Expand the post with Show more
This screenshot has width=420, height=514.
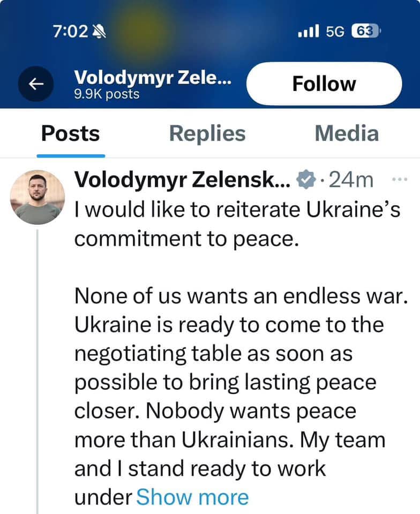192,497
